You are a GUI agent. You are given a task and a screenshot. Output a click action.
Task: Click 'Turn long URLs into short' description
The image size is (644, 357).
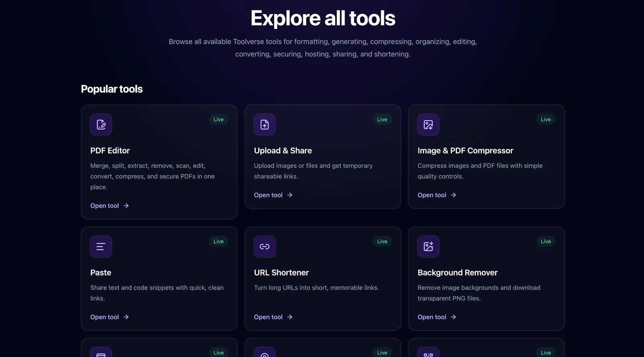[x=316, y=288]
